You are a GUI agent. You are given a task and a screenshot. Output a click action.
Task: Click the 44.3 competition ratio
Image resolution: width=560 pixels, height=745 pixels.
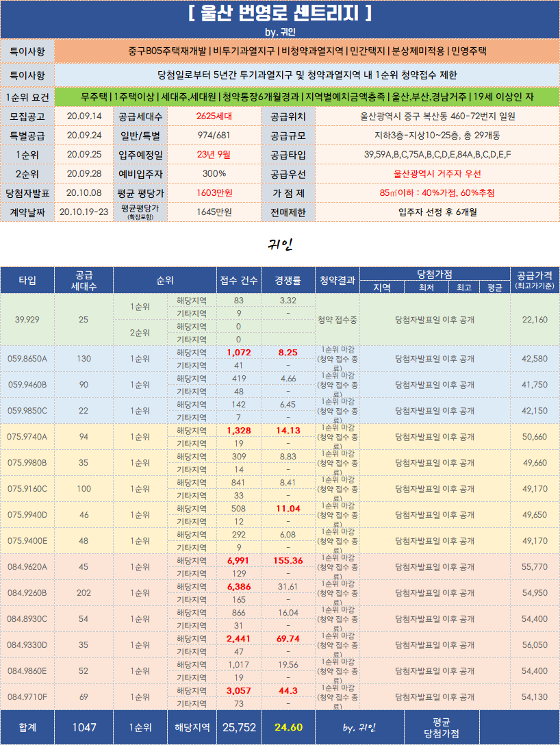pyautogui.click(x=288, y=691)
